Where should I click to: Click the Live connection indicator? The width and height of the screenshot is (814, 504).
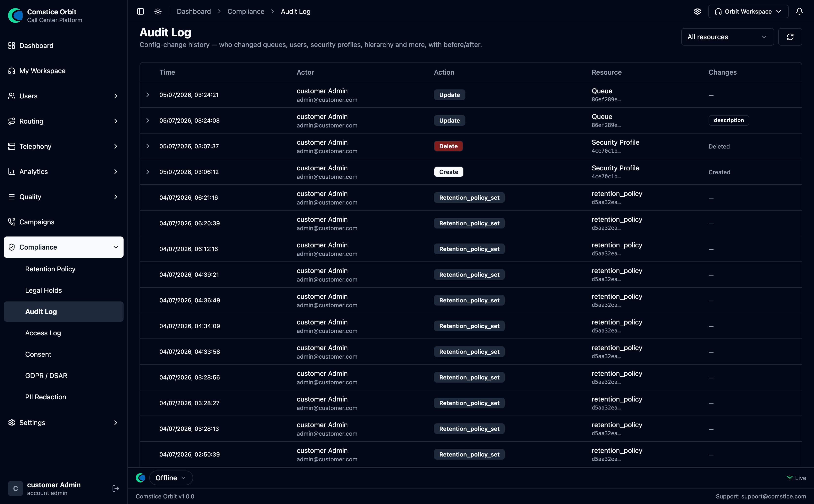[796, 478]
